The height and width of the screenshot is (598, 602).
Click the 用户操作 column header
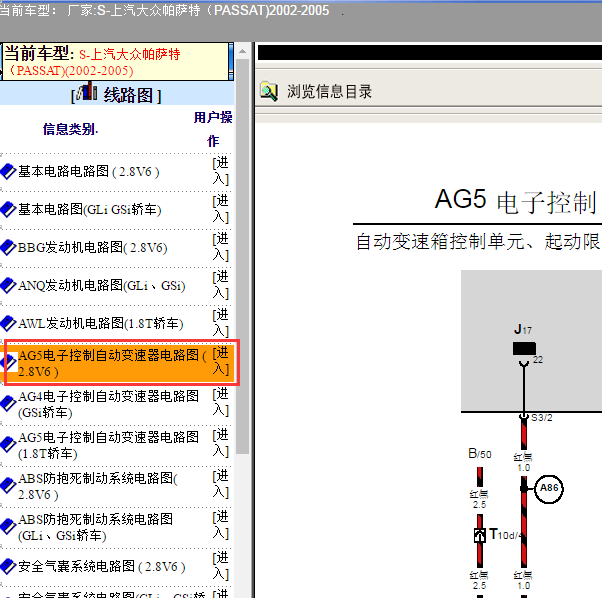click(213, 129)
